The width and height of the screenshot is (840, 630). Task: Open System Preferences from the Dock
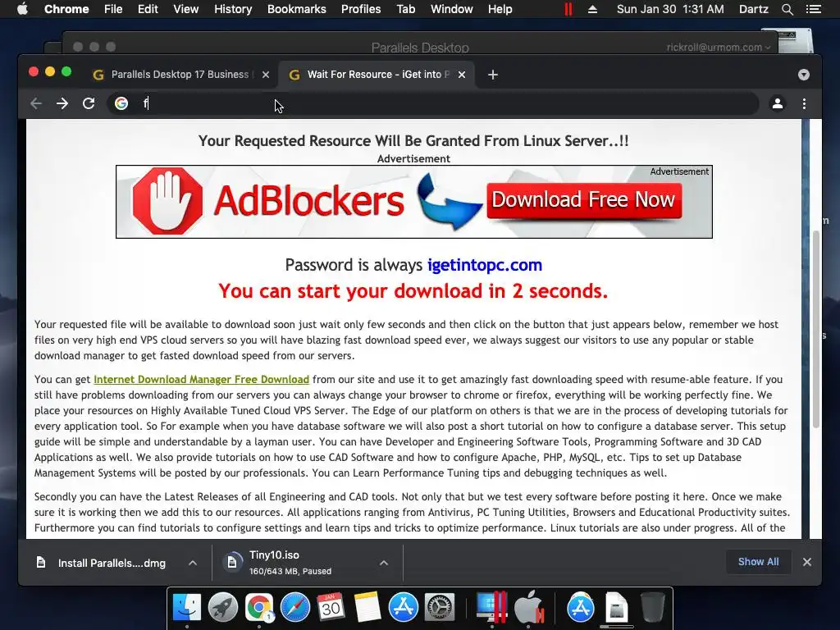pyautogui.click(x=440, y=607)
